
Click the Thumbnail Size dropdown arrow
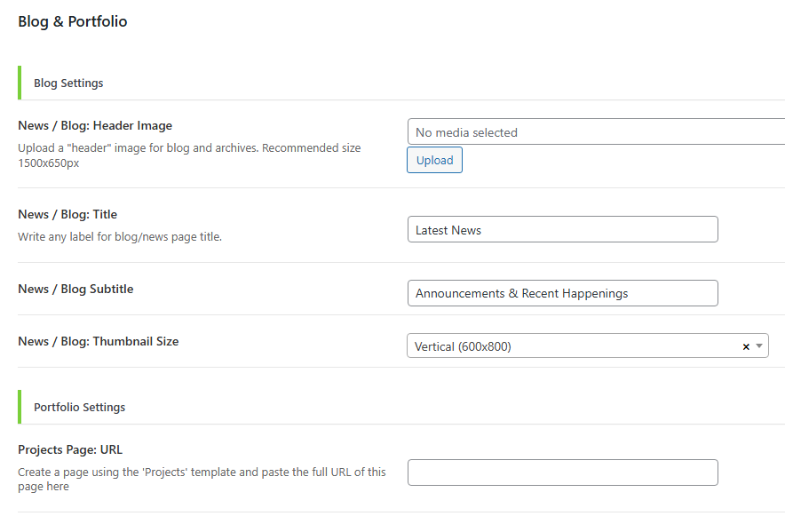[x=759, y=346]
